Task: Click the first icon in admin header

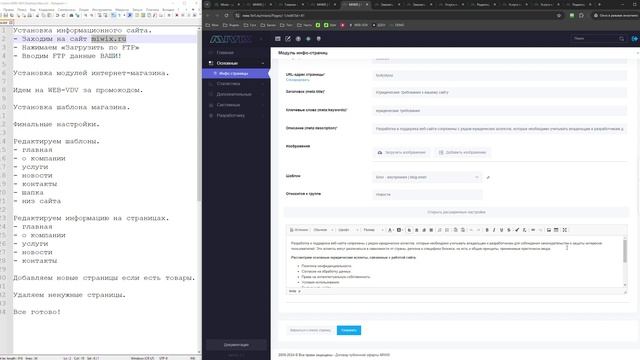Action: (278, 39)
